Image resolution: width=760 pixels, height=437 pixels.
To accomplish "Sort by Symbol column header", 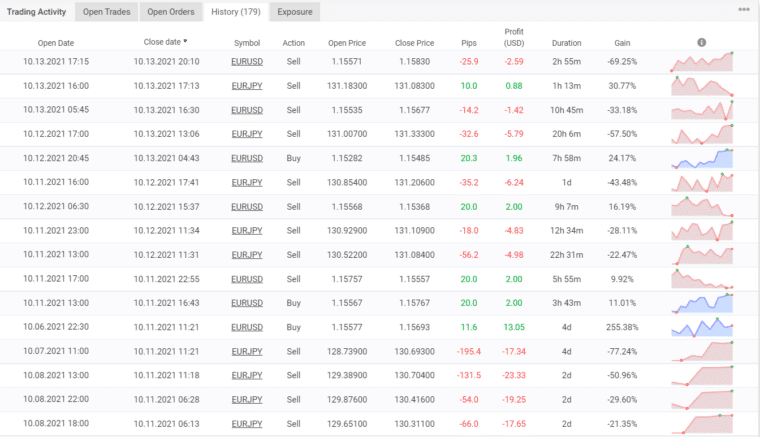I will [247, 43].
